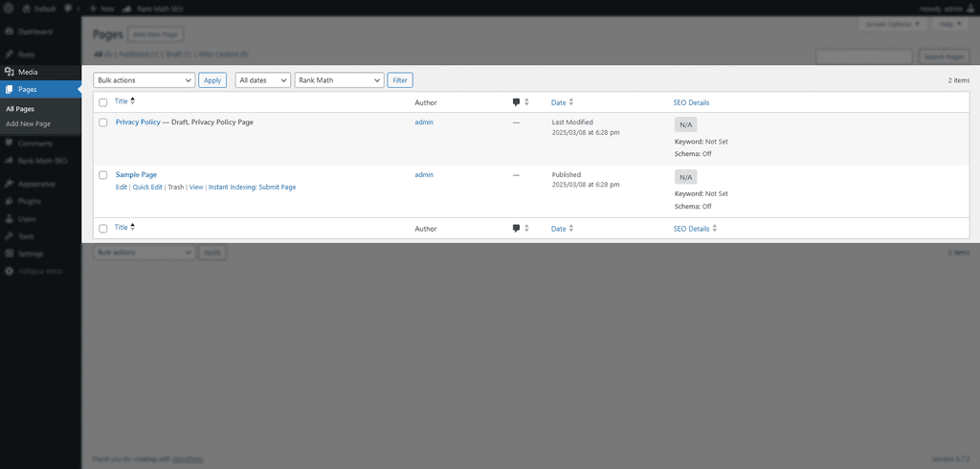This screenshot has width=980, height=469.
Task: Open the Rank Math filter dropdown
Action: click(x=339, y=80)
